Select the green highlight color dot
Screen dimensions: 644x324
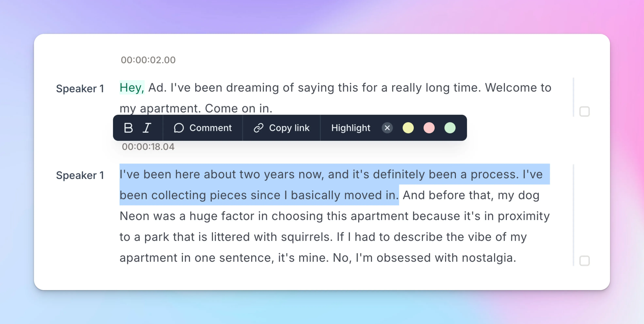(450, 128)
